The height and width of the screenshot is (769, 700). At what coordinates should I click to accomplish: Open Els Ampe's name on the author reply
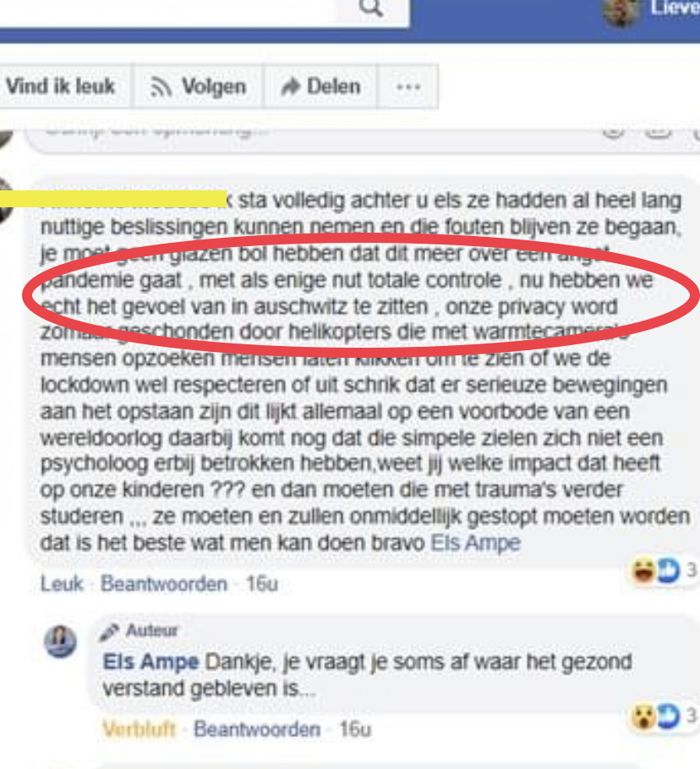click(x=150, y=662)
